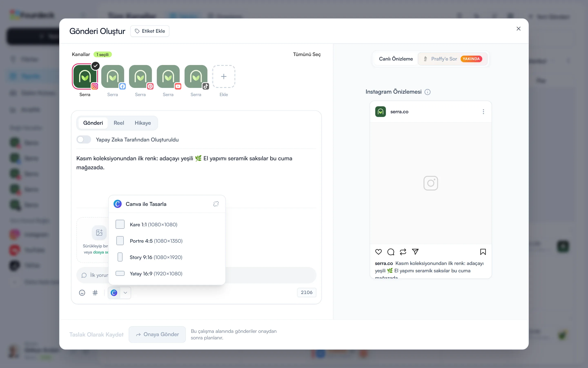Select the Serra Pinterest channel avatar
This screenshot has width=588, height=368.
tap(140, 76)
